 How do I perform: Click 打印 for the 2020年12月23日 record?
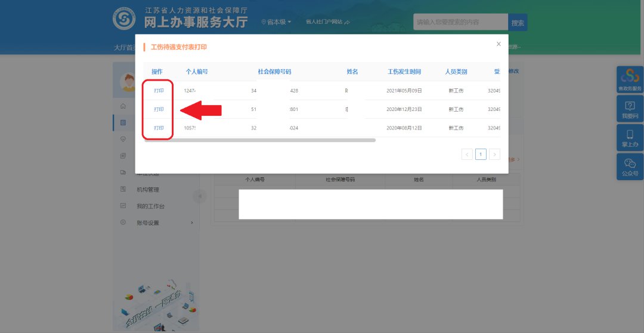tap(159, 109)
